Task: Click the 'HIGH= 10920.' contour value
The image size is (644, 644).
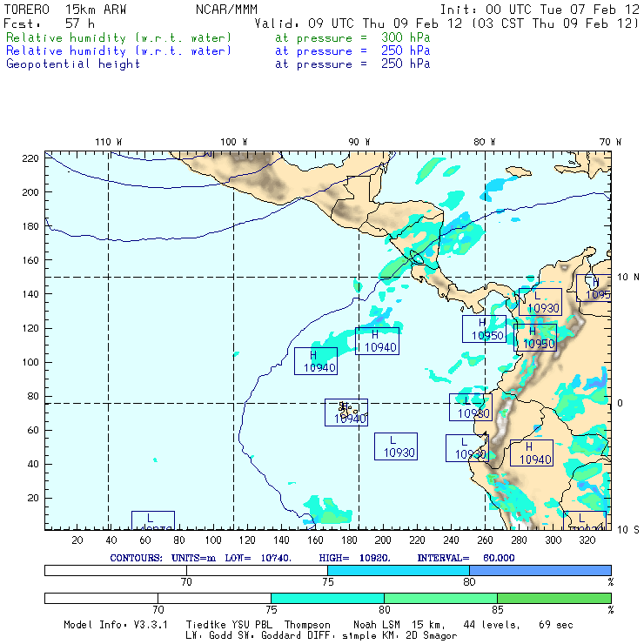Action: (354, 558)
